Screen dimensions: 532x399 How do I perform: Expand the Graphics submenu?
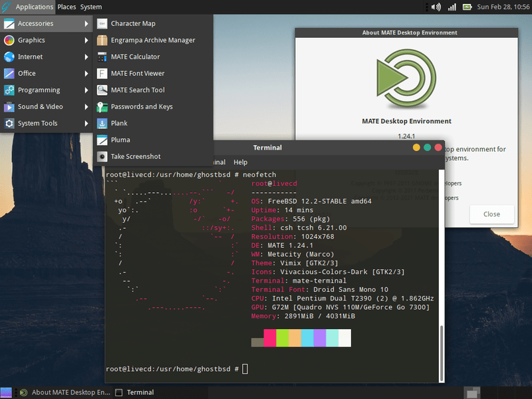(47, 40)
